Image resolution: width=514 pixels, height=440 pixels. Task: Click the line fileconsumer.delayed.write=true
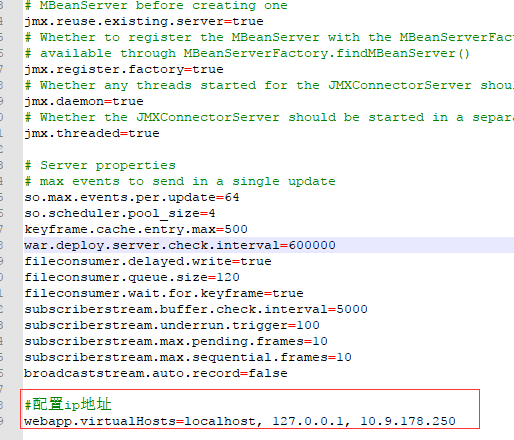click(x=148, y=261)
